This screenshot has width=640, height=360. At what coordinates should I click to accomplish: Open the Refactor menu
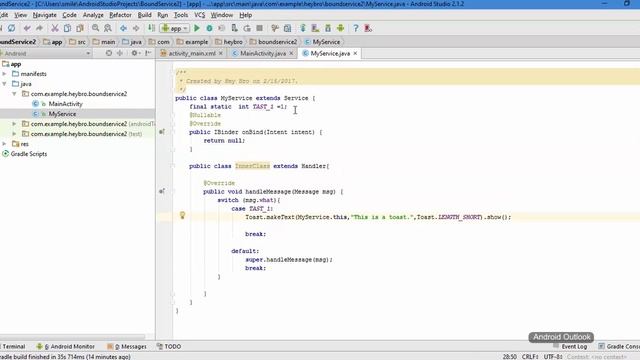pos(120,15)
